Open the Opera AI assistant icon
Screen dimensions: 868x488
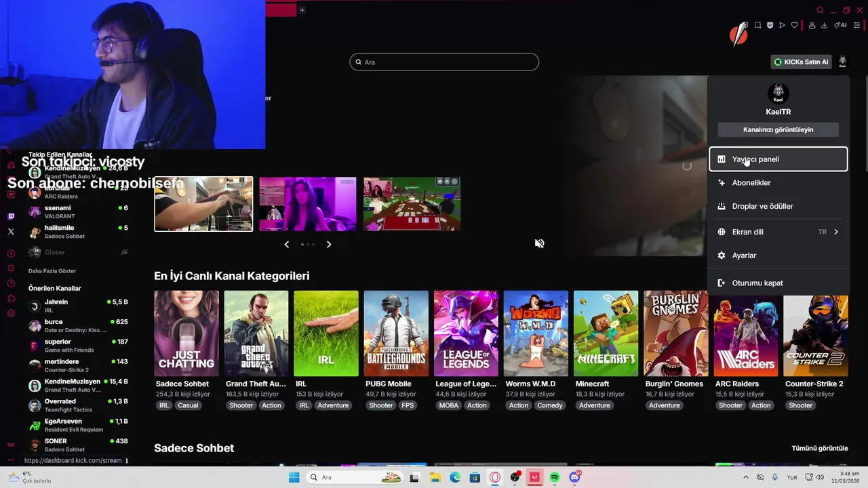(x=840, y=25)
